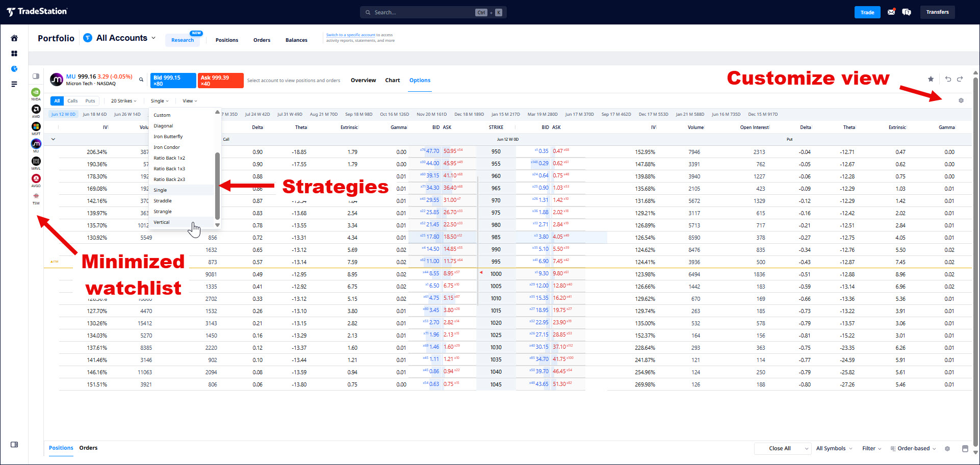Click the TradeStation logo
980x465 pixels.
tap(37, 12)
